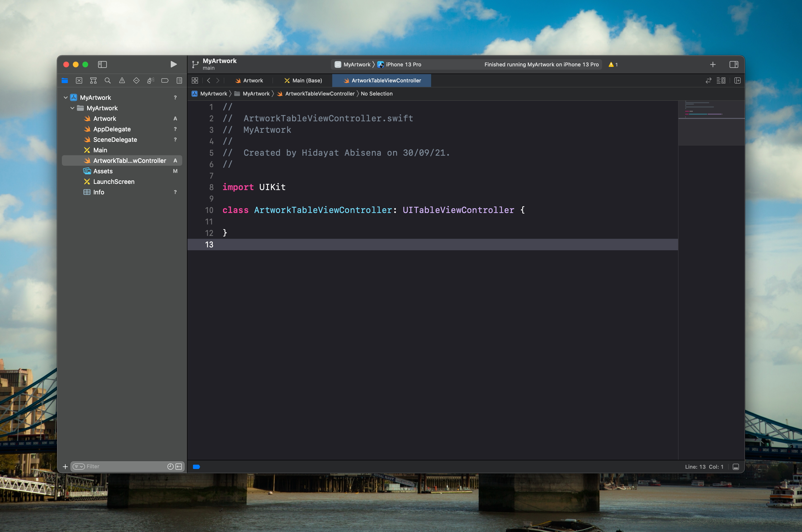Show only source-controlled files filter
Image resolution: width=802 pixels, height=532 pixels.
point(179,467)
